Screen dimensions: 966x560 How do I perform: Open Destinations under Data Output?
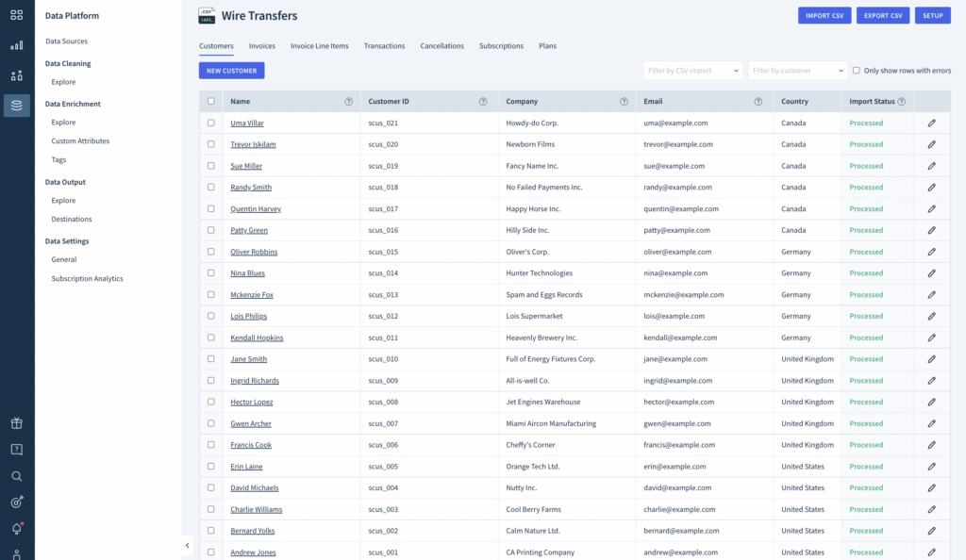coord(72,219)
